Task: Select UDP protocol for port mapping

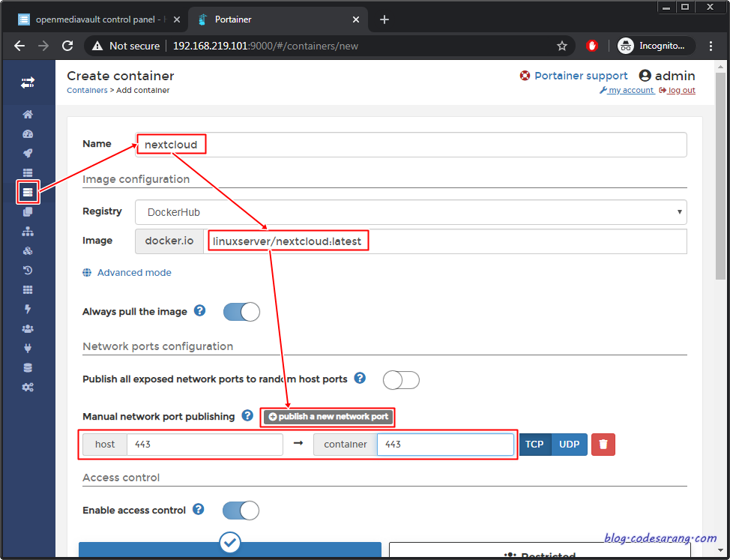Action: coord(569,444)
